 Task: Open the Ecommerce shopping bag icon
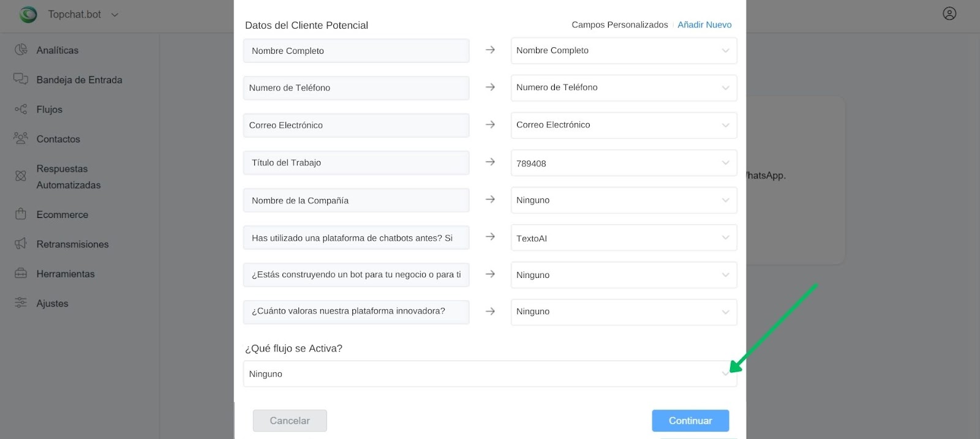click(x=21, y=214)
